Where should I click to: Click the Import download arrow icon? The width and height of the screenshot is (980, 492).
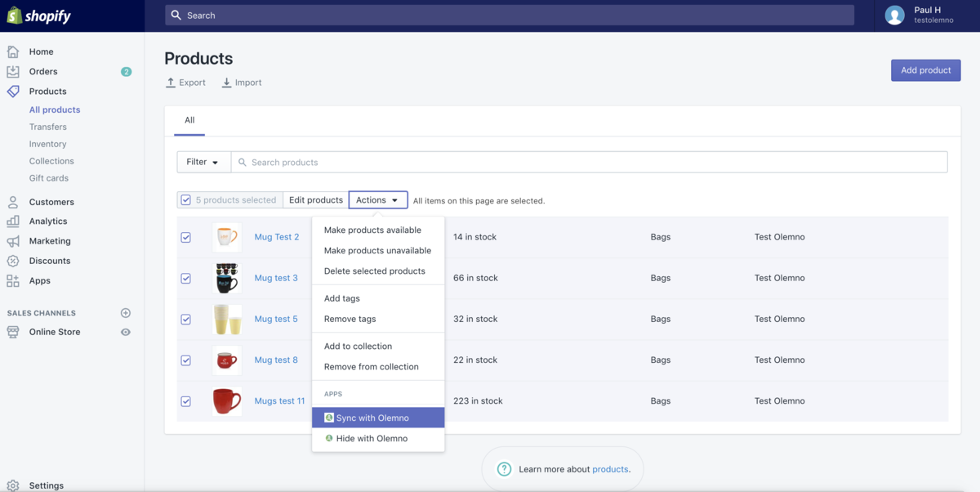227,83
